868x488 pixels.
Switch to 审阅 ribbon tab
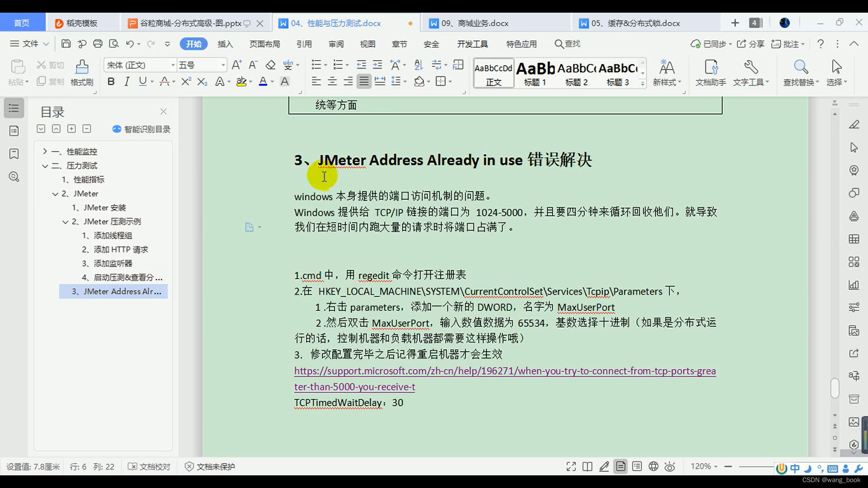coord(336,44)
